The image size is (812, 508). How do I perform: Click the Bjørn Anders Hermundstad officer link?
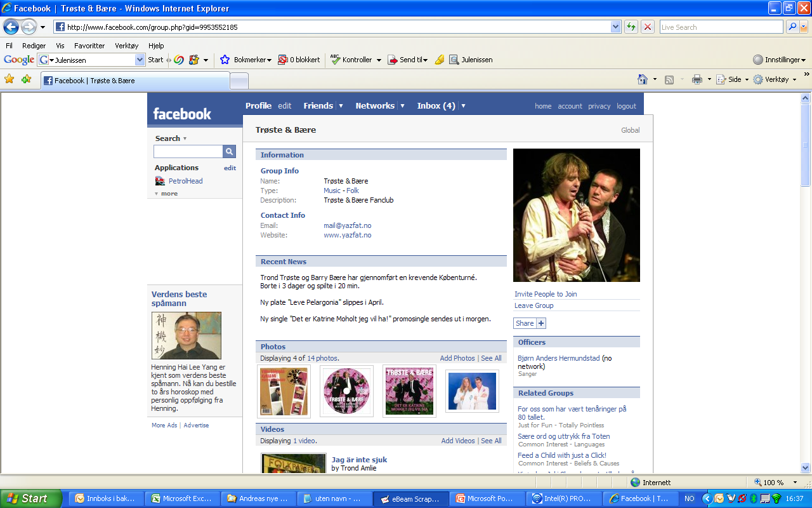point(558,358)
